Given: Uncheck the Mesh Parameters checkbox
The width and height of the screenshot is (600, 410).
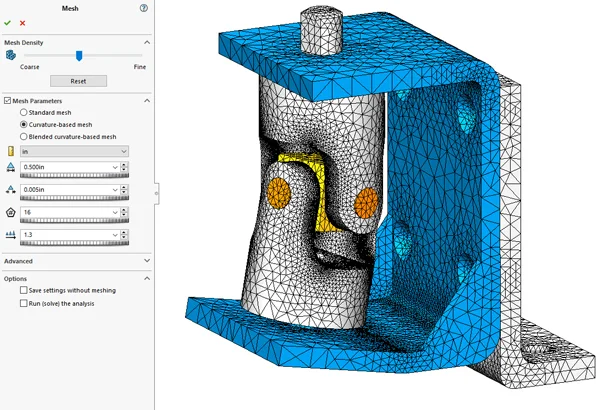Looking at the screenshot, I should (x=7, y=101).
